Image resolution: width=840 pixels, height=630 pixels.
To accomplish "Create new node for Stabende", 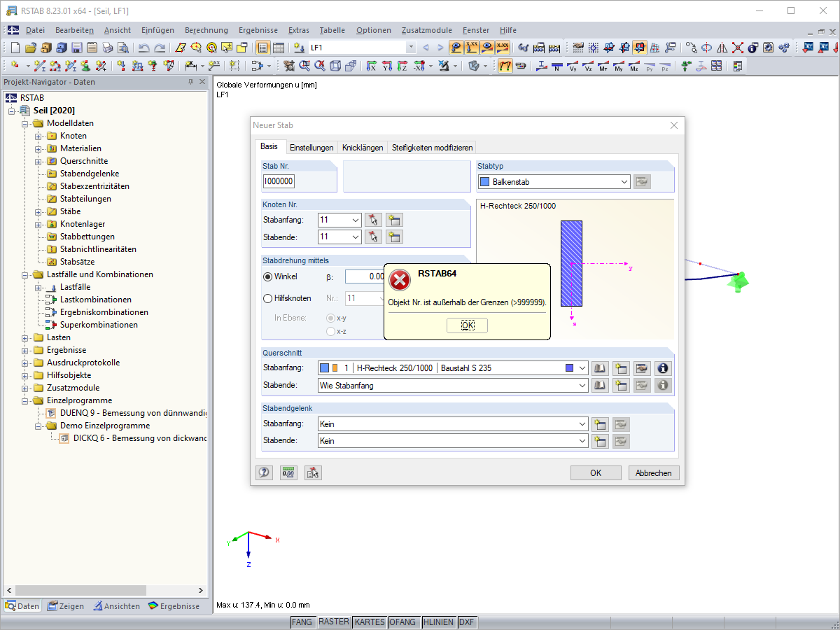I will (x=395, y=237).
